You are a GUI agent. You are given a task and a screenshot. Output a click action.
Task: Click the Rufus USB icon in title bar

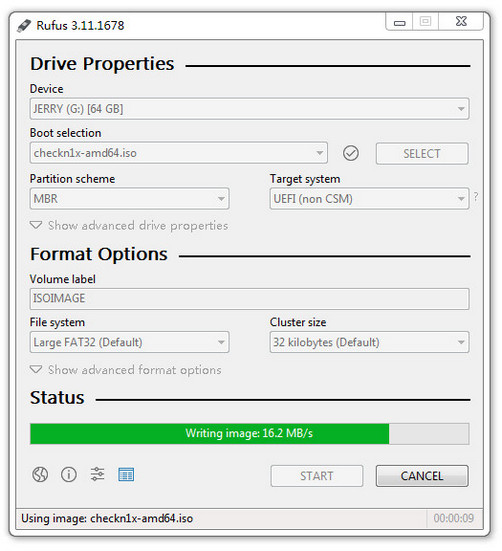(x=24, y=26)
